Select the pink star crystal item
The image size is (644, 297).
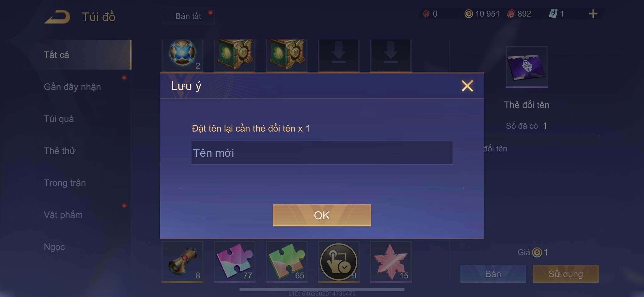(x=391, y=262)
